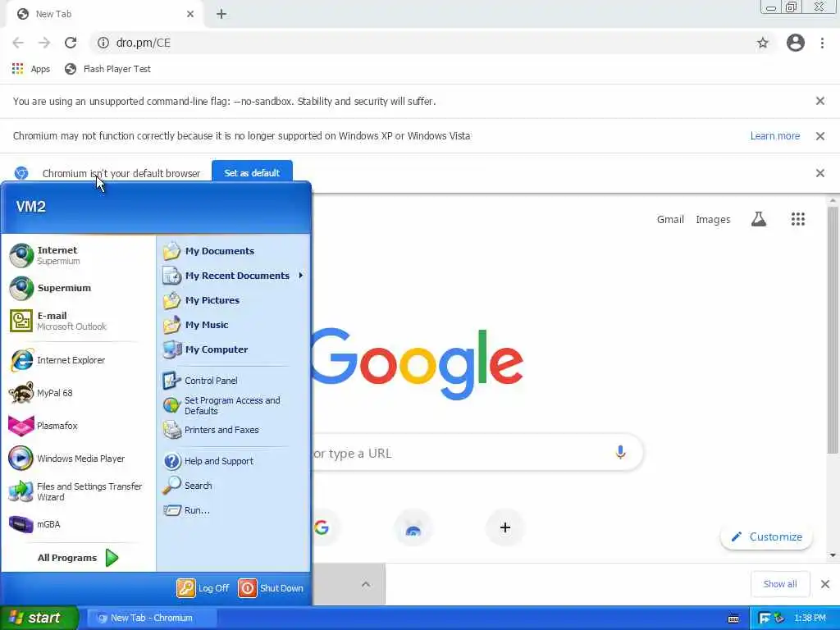Click the Search Labs flask icon
This screenshot has width=840, height=630.
(758, 219)
